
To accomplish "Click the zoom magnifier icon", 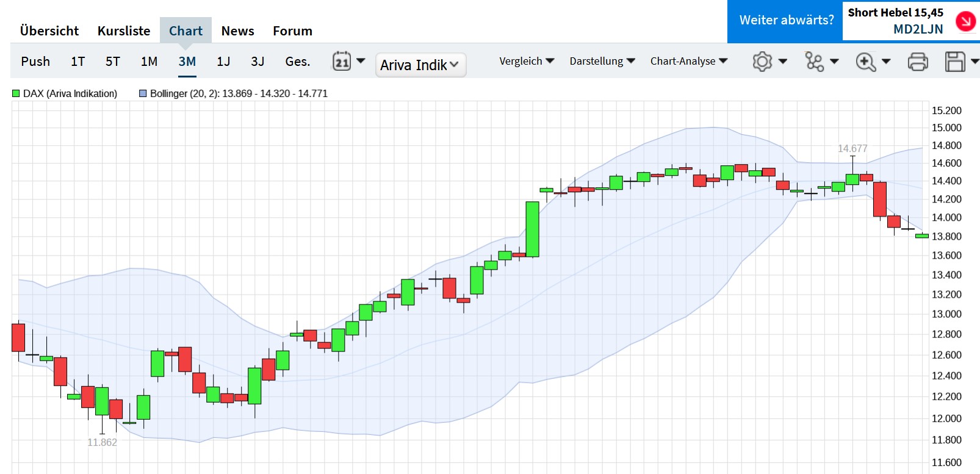I will (x=866, y=62).
